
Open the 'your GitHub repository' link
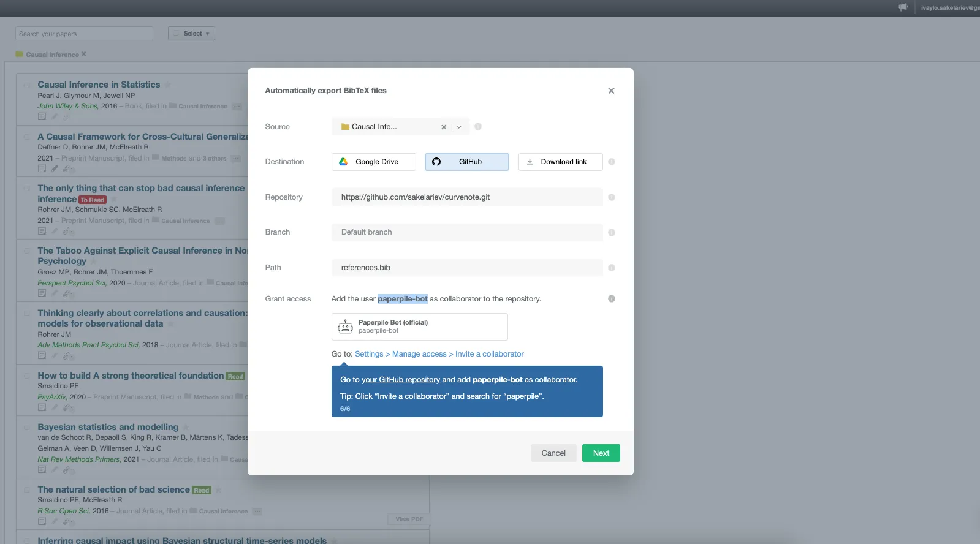400,380
